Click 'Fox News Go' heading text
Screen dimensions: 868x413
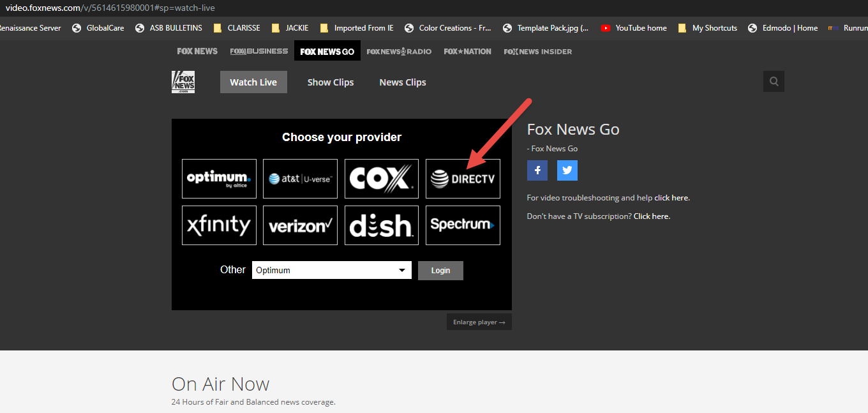pyautogui.click(x=573, y=129)
